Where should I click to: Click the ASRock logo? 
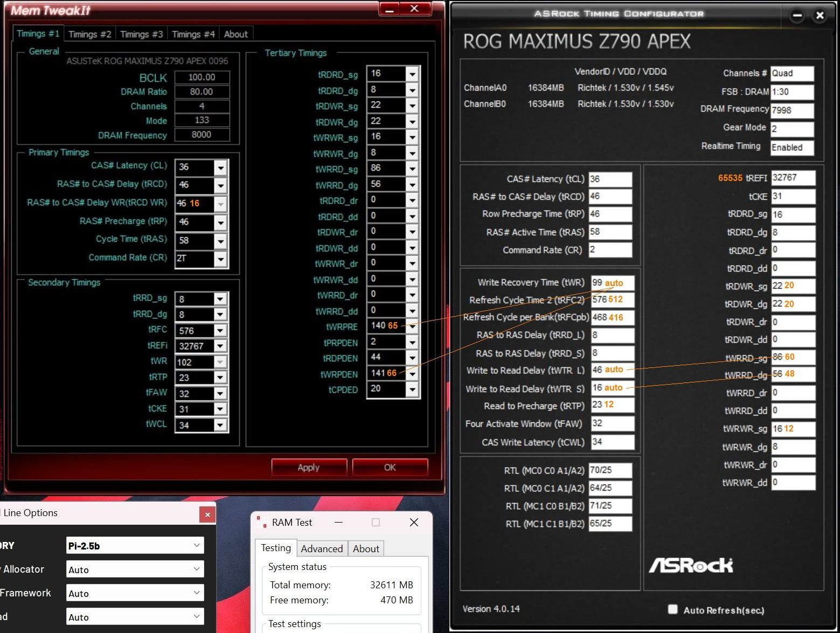tap(691, 565)
